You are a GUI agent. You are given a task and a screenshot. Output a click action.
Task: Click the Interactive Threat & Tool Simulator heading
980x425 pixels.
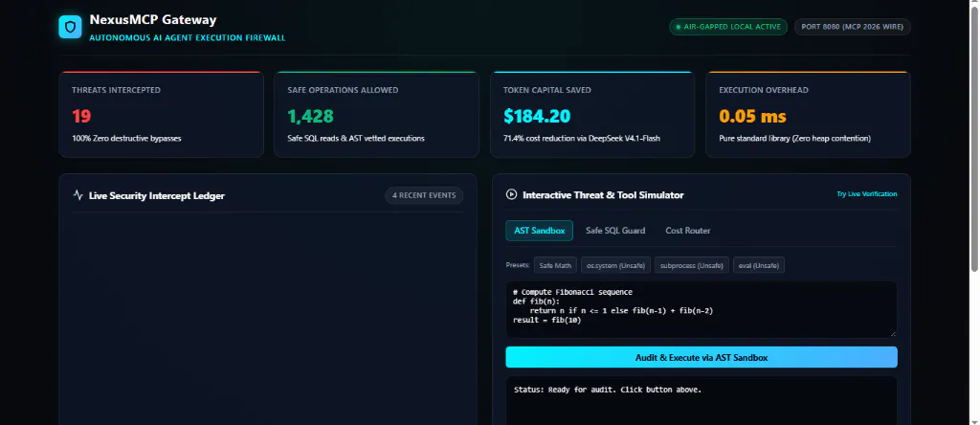pos(603,195)
